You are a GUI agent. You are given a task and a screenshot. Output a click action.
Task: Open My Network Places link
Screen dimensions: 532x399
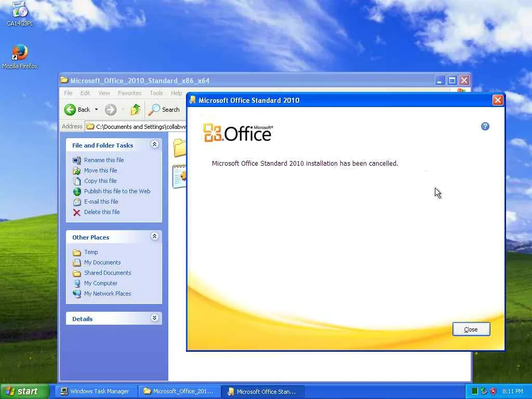tap(108, 294)
